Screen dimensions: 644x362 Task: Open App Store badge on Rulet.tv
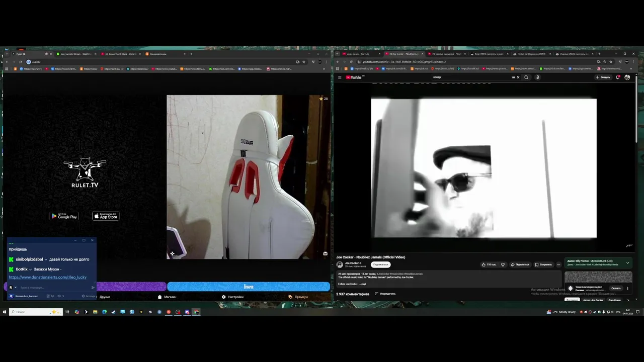click(106, 216)
